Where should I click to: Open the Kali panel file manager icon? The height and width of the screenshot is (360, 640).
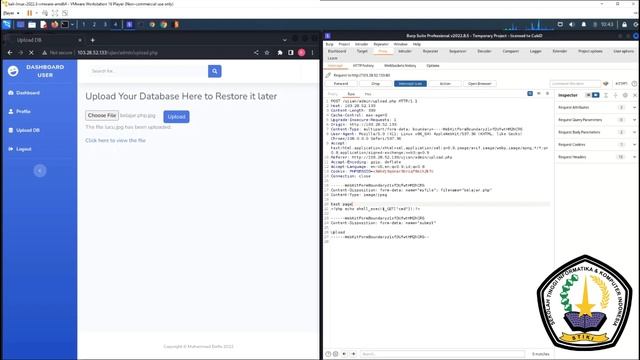pyautogui.click(x=32, y=24)
